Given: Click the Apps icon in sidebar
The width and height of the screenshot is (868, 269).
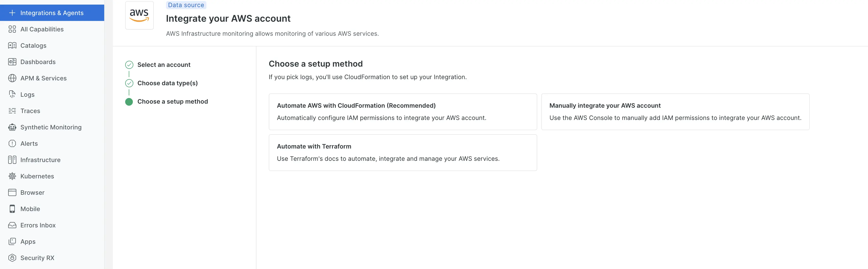Looking at the screenshot, I should 12,241.
